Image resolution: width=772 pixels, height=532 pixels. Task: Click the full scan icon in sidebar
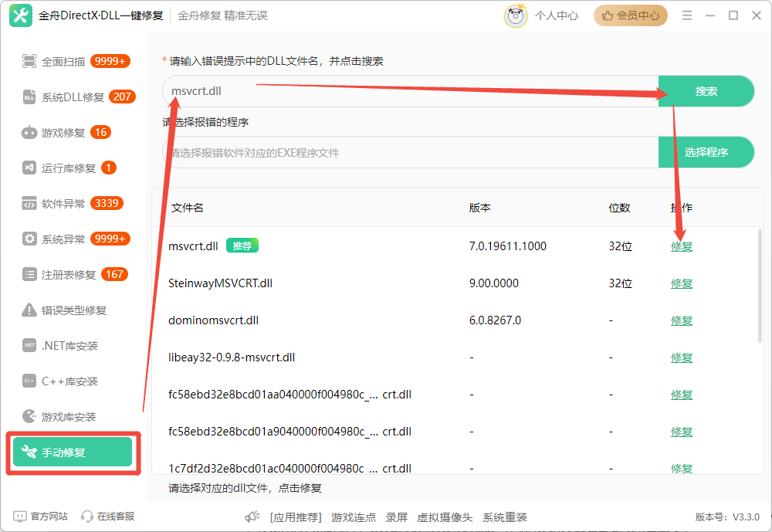tap(29, 61)
